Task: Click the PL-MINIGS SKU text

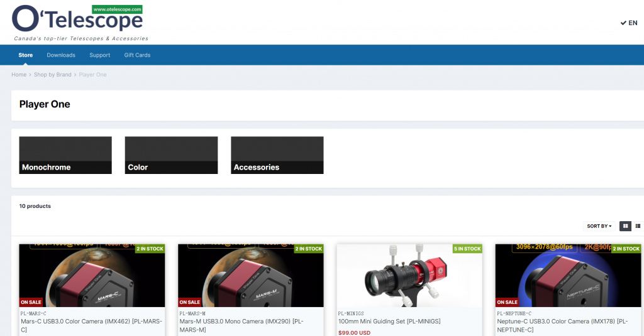Action: (351, 313)
